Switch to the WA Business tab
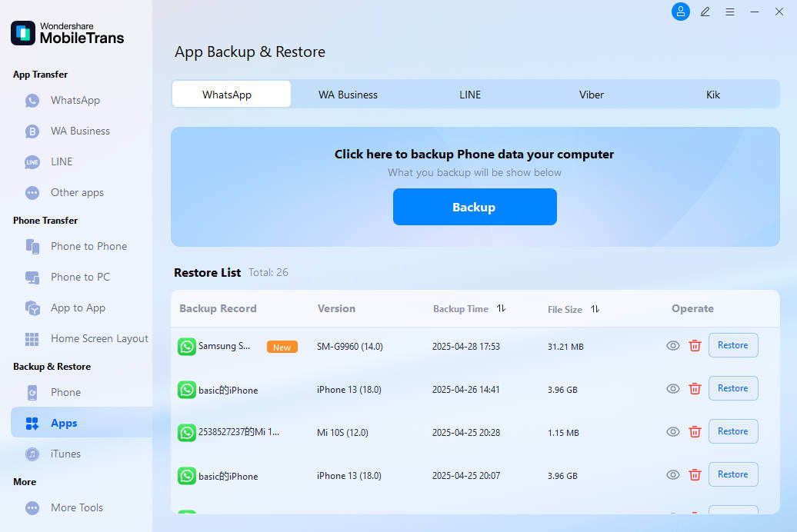797x532 pixels. click(x=348, y=95)
